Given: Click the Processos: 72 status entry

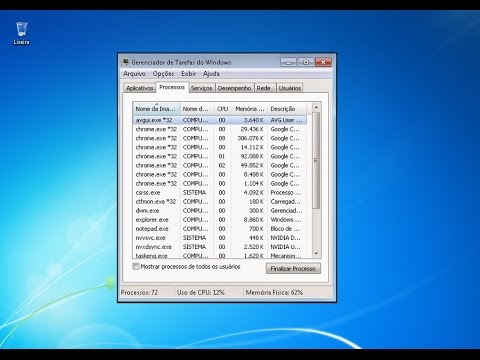Looking at the screenshot, I should tap(139, 292).
